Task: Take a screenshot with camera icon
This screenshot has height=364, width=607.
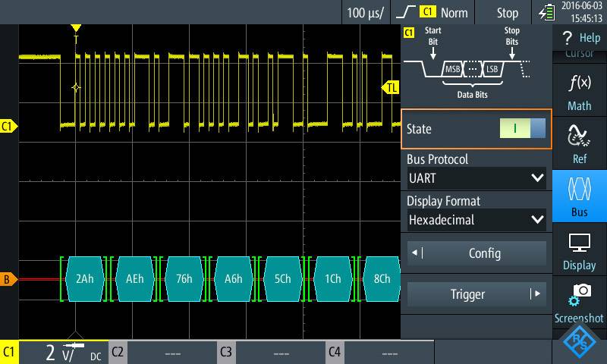Action: point(579,302)
